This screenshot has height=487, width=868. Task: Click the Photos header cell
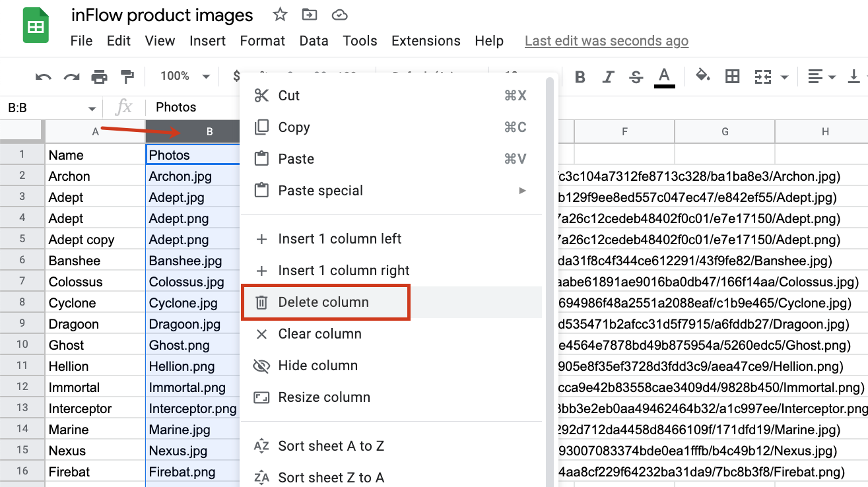(193, 155)
